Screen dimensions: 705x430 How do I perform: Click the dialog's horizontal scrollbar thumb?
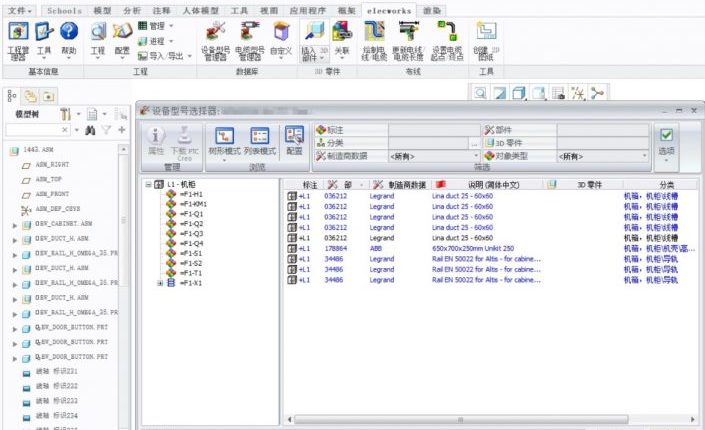click(460, 420)
